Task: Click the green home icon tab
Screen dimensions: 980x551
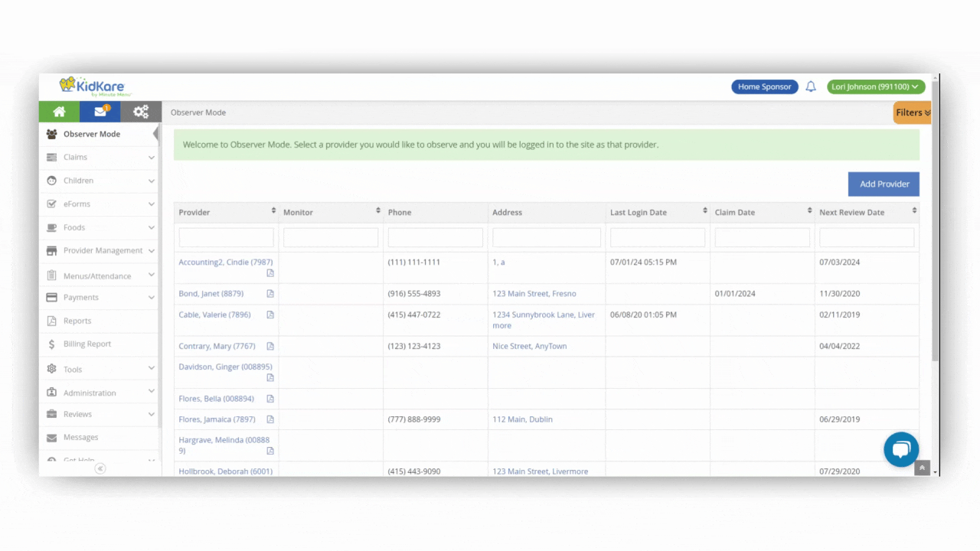Action: pos(59,112)
